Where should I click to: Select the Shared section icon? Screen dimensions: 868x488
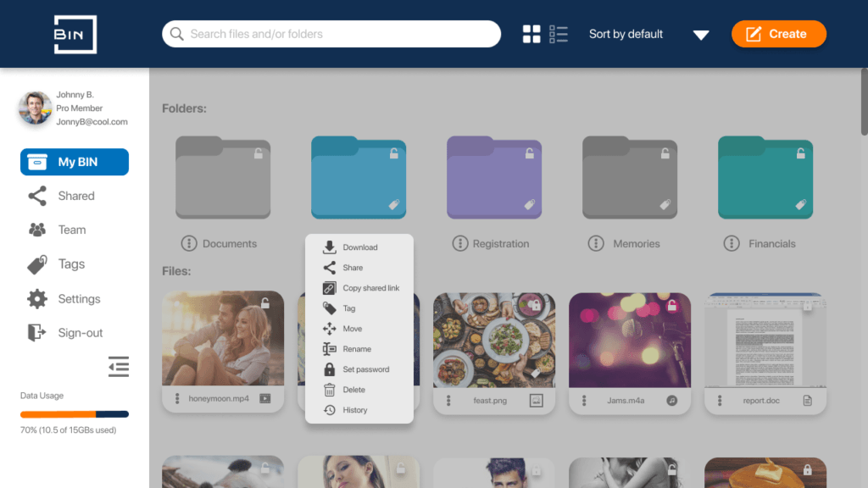click(37, 196)
